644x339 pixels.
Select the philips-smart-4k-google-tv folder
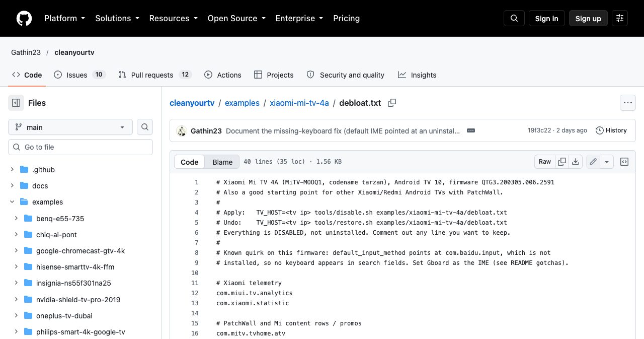tap(80, 332)
